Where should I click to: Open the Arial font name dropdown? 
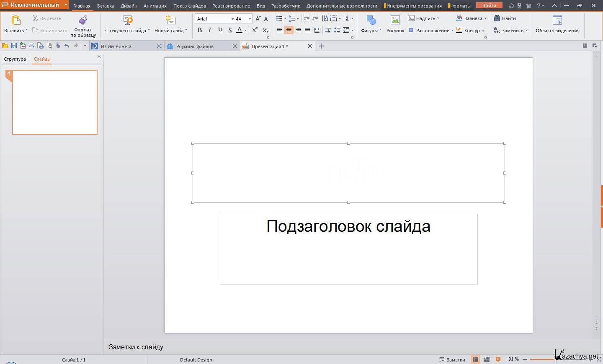click(232, 19)
